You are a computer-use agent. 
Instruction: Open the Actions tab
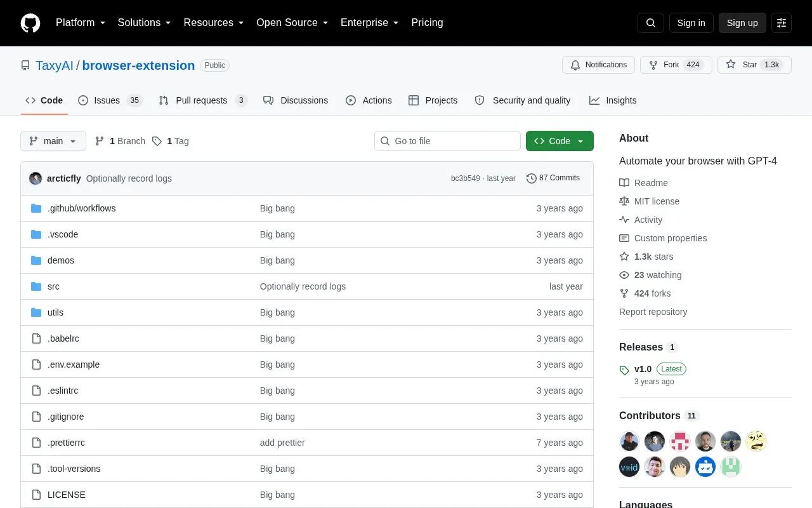pyautogui.click(x=369, y=100)
